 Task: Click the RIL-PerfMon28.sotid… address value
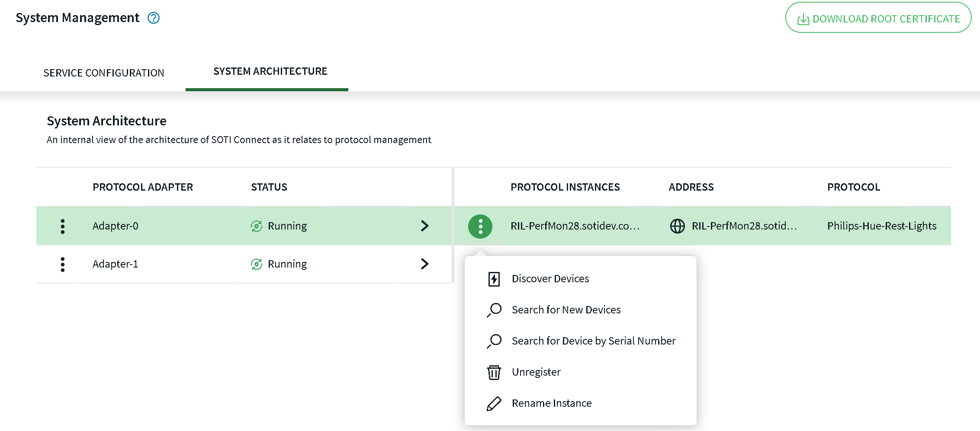point(744,226)
